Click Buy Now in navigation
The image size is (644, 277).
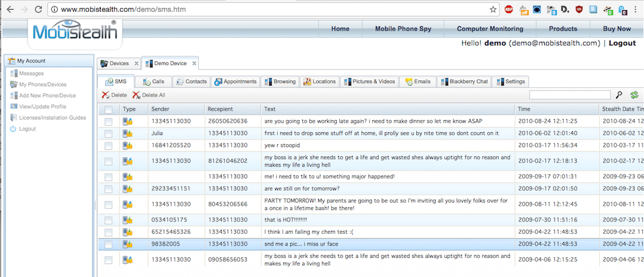617,29
